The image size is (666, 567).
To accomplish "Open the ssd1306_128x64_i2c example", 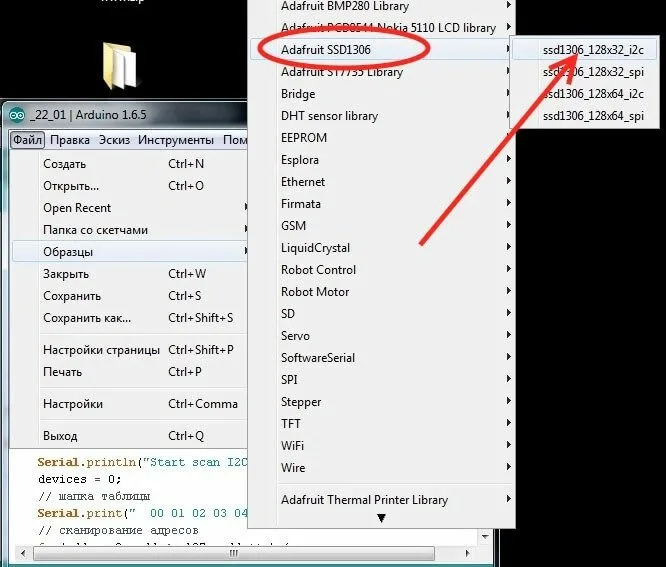I will 584,94.
